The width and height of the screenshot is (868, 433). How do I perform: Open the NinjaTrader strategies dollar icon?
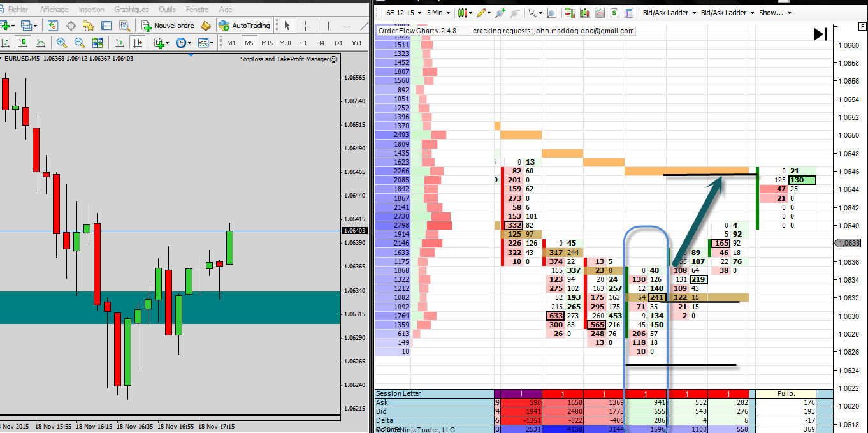pyautogui.click(x=614, y=12)
